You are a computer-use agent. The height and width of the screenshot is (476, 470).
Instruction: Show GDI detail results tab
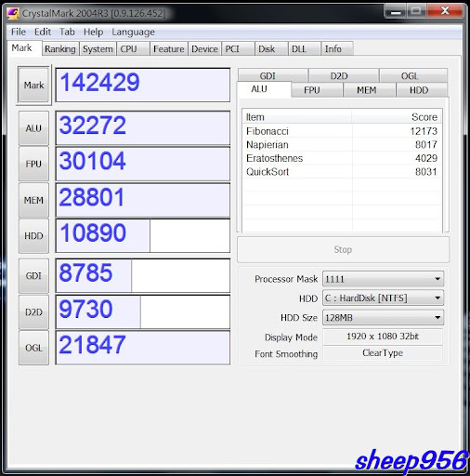click(x=273, y=75)
